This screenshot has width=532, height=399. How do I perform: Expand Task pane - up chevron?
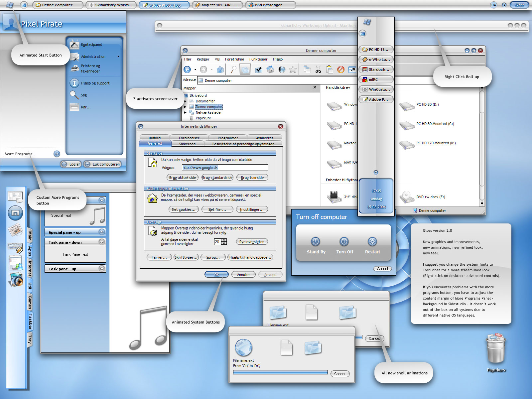click(x=102, y=268)
